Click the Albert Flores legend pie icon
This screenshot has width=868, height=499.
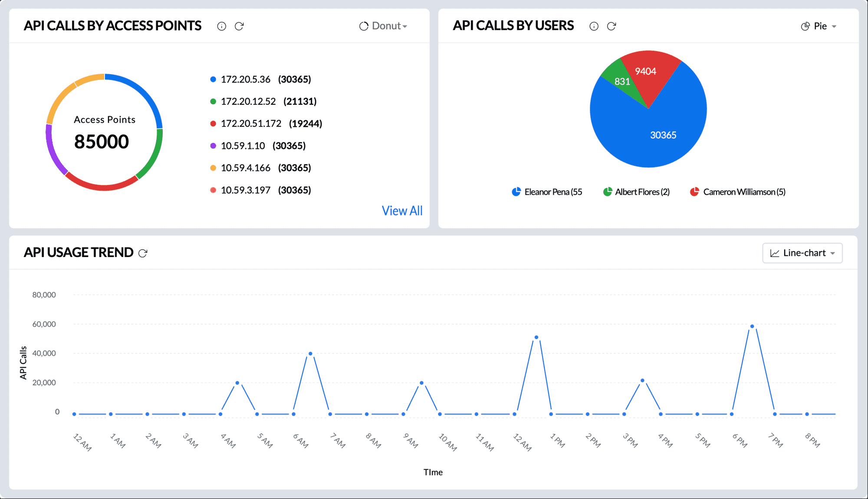point(608,192)
